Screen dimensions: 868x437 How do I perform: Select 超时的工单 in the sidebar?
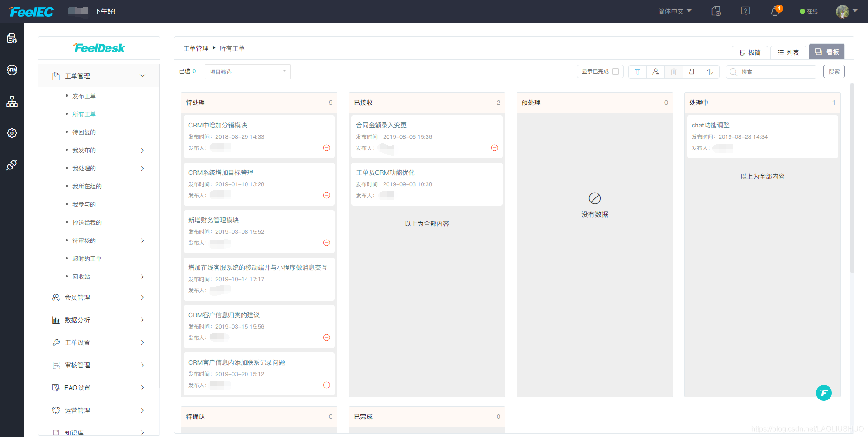(87, 258)
